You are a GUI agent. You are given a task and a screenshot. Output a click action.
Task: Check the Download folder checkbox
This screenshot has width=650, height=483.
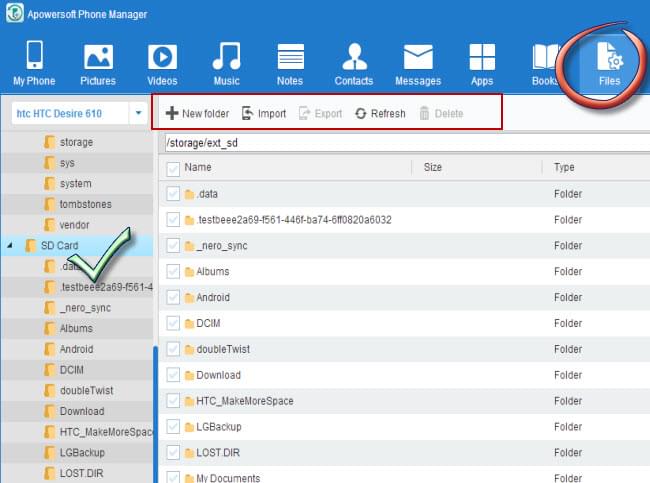pyautogui.click(x=173, y=375)
